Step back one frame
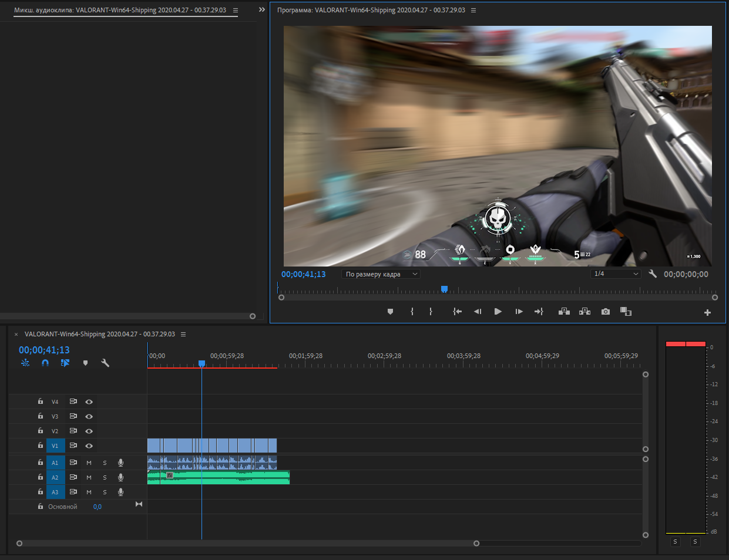The image size is (729, 560). click(x=478, y=312)
